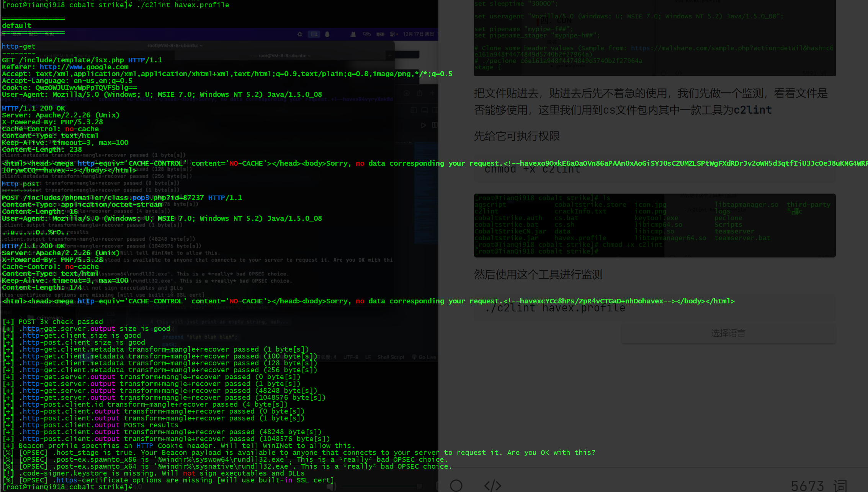Click the 'Referer: http://www.google.com' header line
This screenshot has height=492, width=868.
pos(65,67)
